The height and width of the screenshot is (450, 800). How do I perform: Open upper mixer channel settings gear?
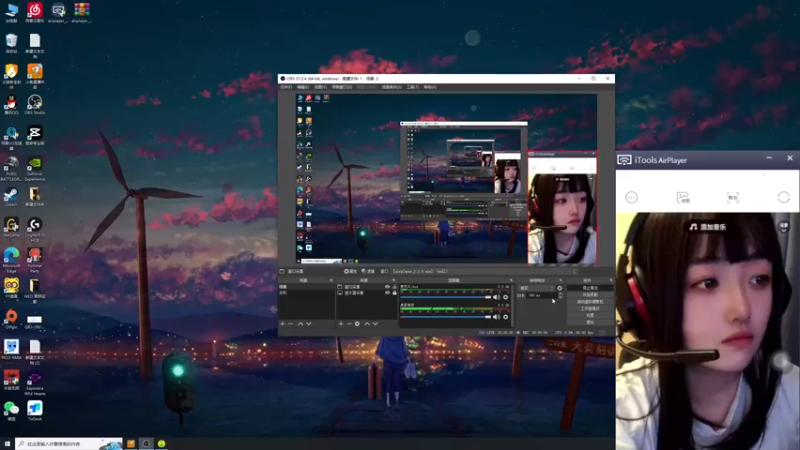point(506,297)
